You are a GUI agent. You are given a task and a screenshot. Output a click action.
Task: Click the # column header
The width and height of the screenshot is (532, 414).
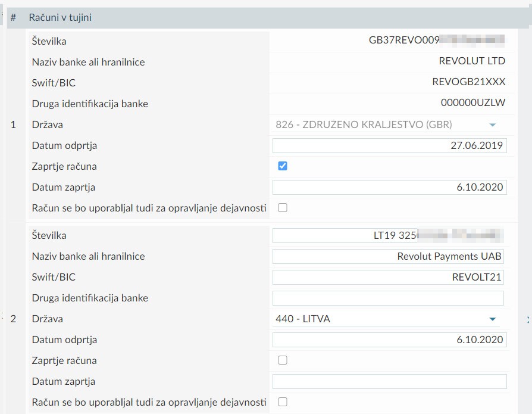[x=13, y=18]
